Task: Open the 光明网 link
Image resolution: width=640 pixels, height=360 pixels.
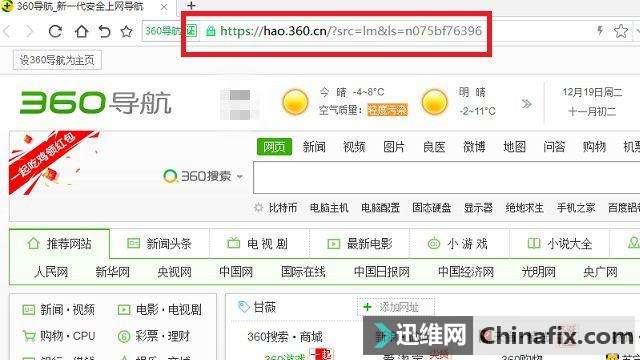Action: pyautogui.click(x=538, y=271)
